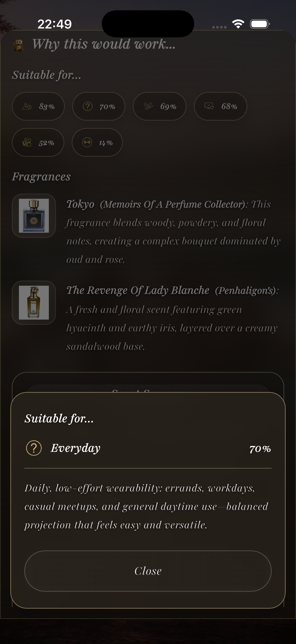Toggle the Everyday suitability row in popup
The height and width of the screenshot is (644, 296).
point(148,448)
